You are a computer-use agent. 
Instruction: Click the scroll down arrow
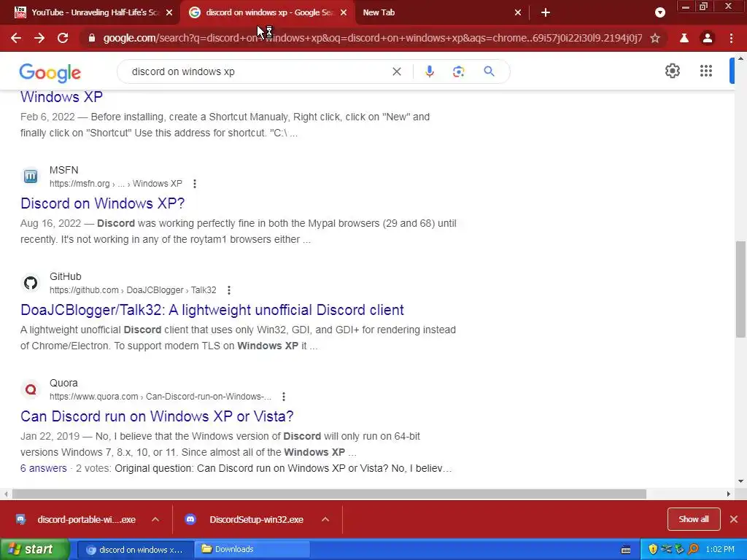click(x=741, y=481)
